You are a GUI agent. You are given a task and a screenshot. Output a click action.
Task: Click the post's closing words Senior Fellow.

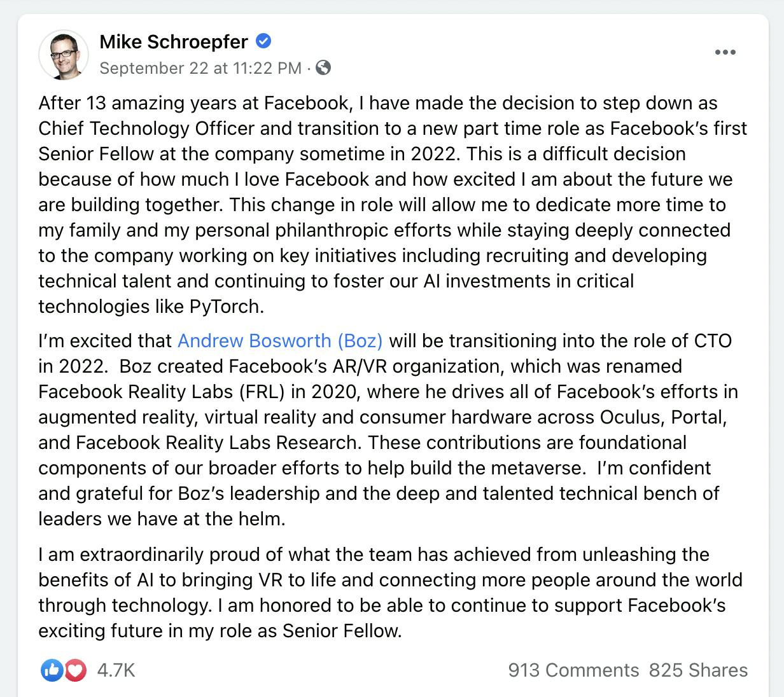click(341, 631)
